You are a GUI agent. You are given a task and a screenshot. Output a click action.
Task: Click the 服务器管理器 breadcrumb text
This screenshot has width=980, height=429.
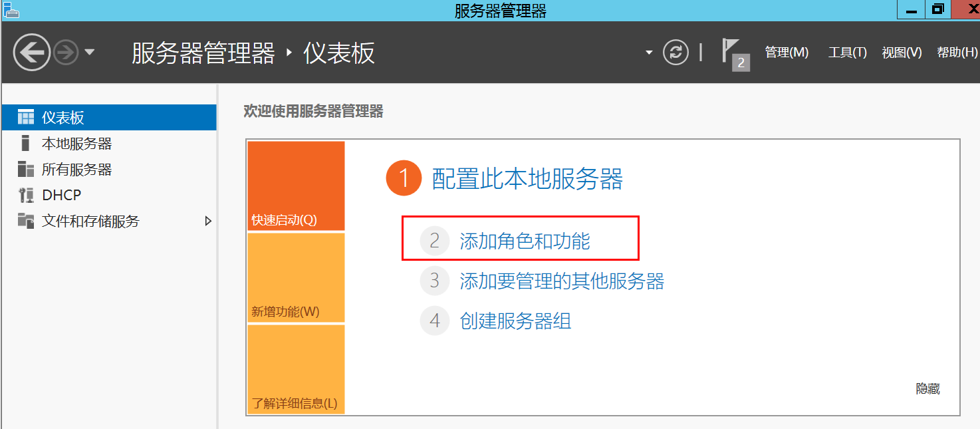pos(203,53)
